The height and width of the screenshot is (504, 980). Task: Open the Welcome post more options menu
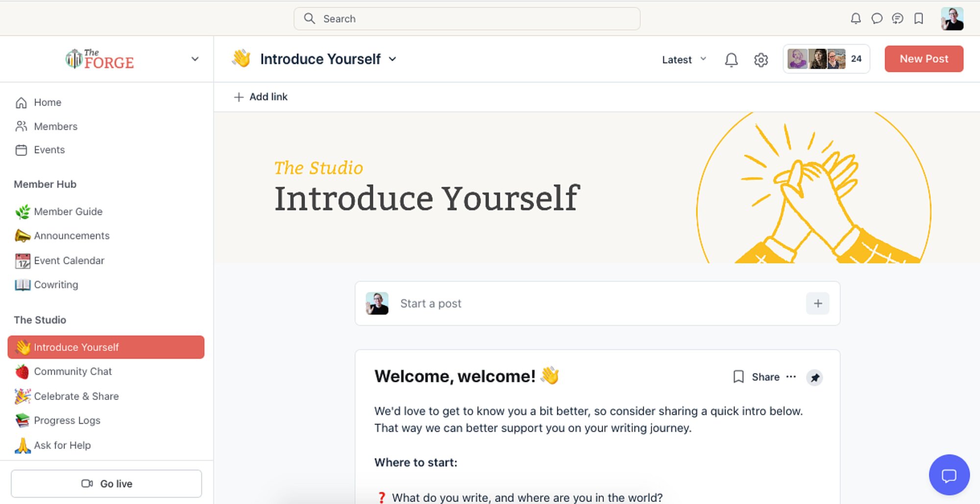(x=791, y=377)
